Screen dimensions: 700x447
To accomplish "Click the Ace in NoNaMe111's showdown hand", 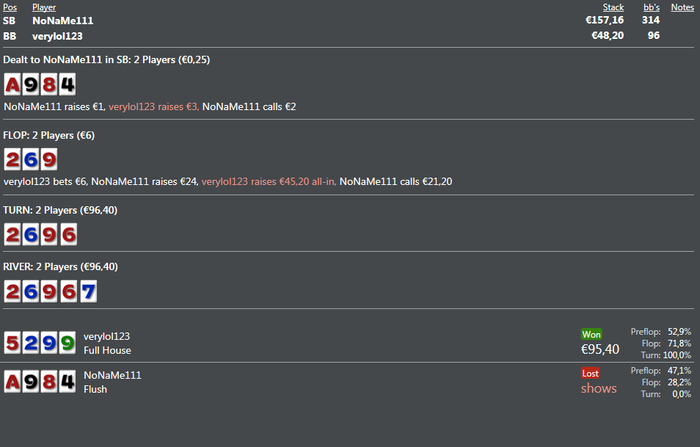I will coord(12,382).
